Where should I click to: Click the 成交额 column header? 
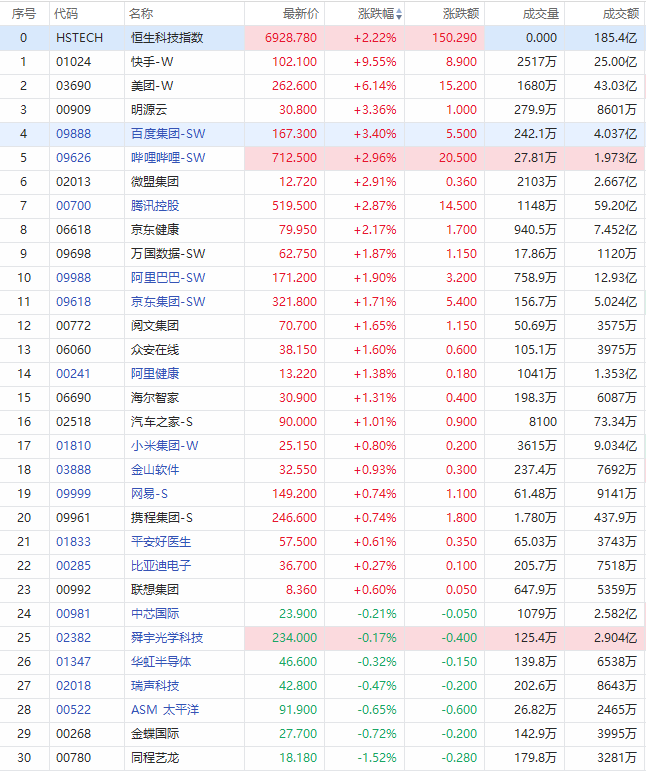(x=621, y=14)
